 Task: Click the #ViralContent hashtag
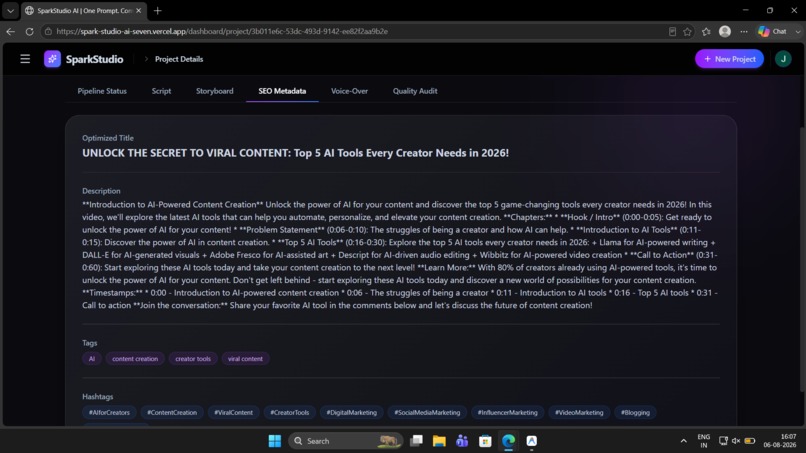click(x=233, y=412)
